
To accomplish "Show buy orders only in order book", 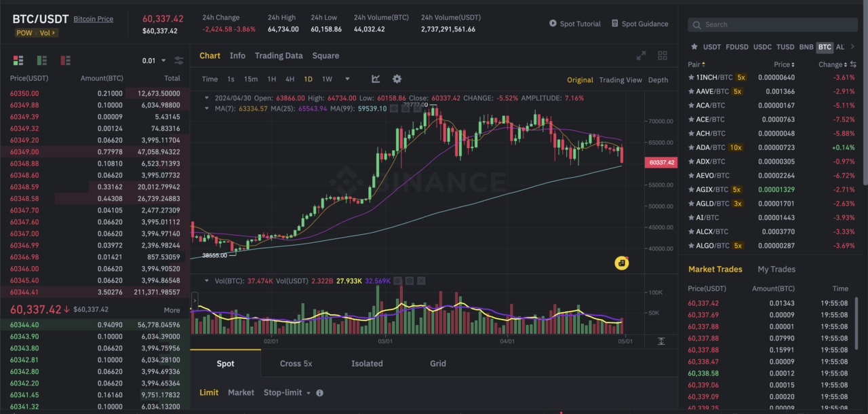I will (x=42, y=60).
